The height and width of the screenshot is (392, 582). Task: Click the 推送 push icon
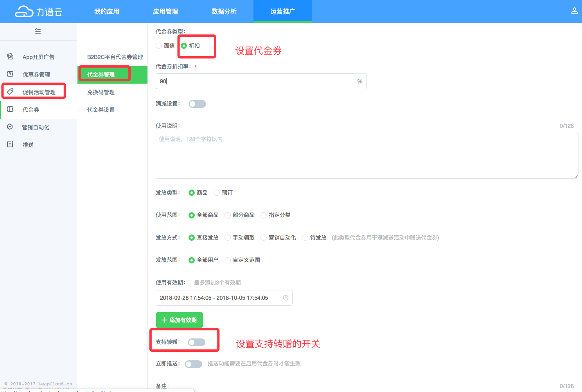click(11, 145)
